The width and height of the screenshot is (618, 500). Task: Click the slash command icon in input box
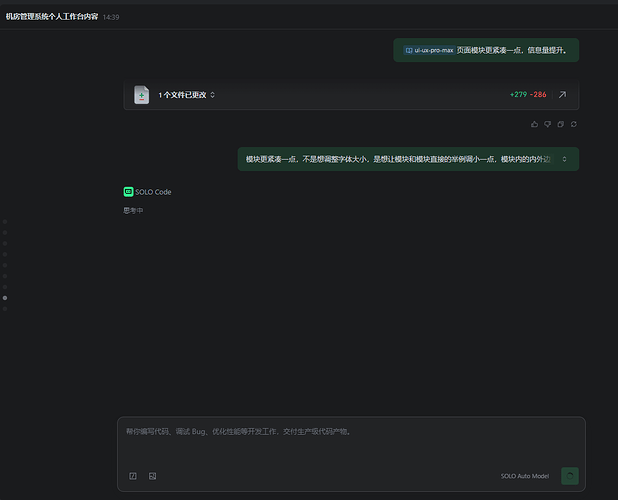coord(133,476)
